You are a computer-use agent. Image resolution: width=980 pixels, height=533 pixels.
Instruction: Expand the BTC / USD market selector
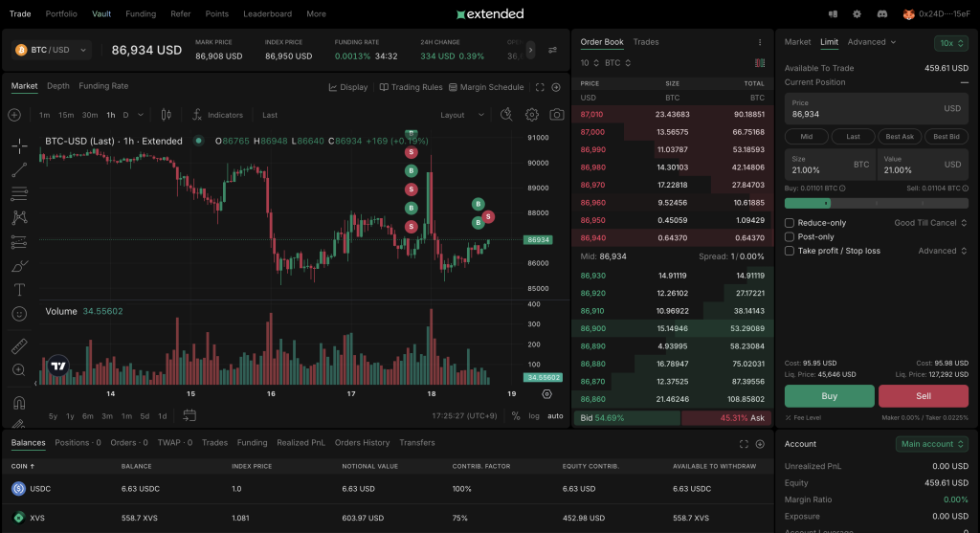[52, 50]
